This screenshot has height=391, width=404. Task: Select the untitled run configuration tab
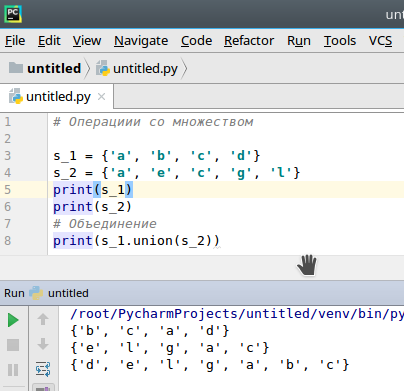(x=59, y=293)
